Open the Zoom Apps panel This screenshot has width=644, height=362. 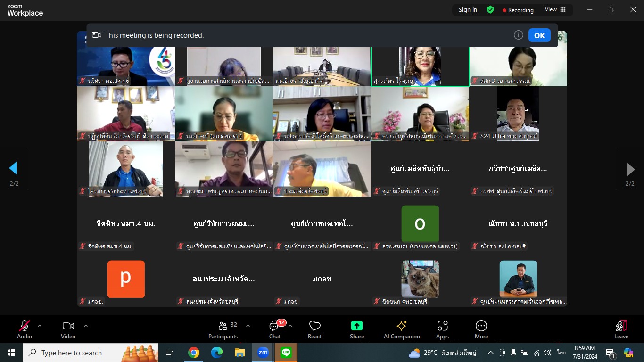pyautogui.click(x=442, y=329)
